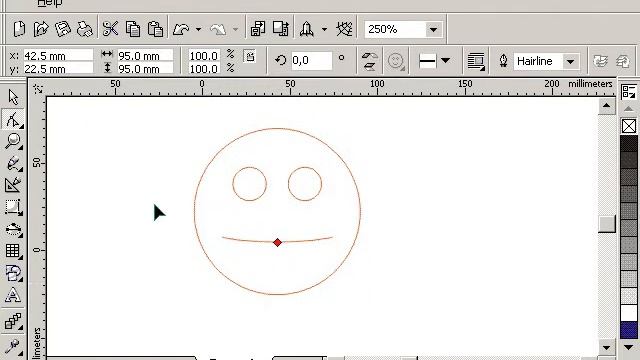Open the Hairline outline width dropdown
This screenshot has width=640, height=360.
click(x=571, y=61)
